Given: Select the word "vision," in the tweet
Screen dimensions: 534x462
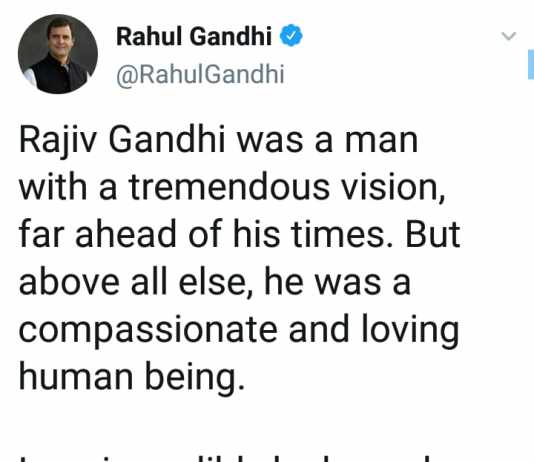Looking at the screenshot, I should point(393,188).
